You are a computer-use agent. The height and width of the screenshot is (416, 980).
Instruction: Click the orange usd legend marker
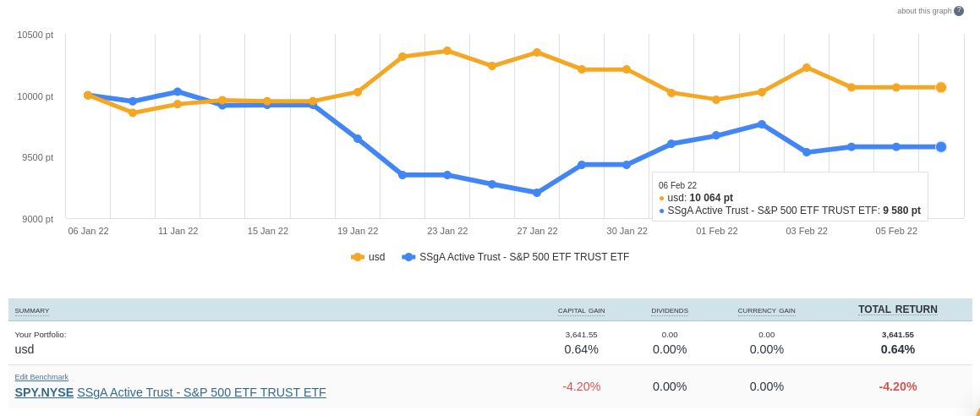tap(358, 257)
